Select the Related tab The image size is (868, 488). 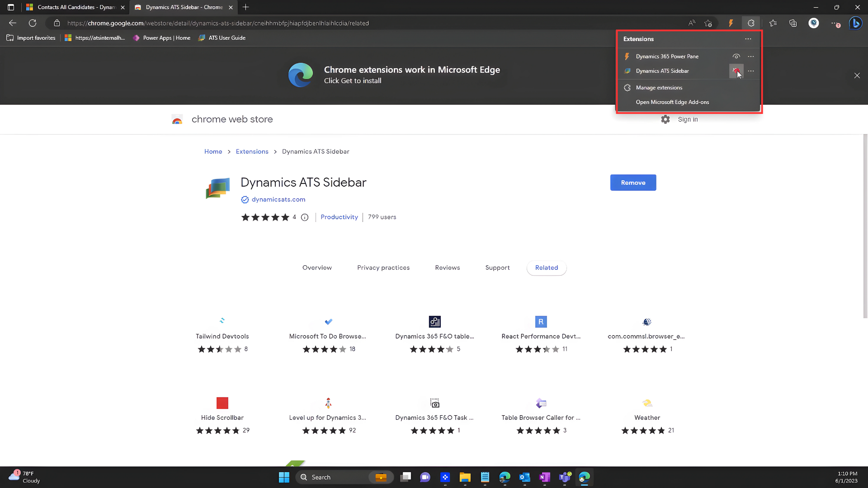click(x=547, y=267)
